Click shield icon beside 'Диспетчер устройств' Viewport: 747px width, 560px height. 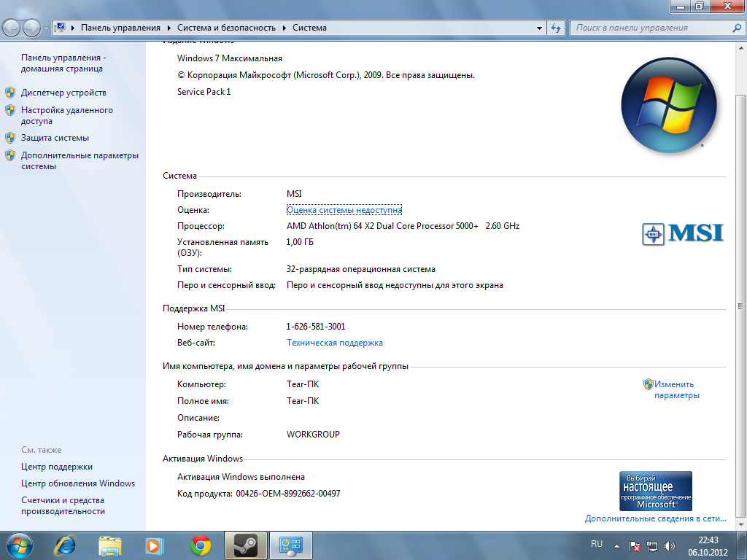(10, 93)
